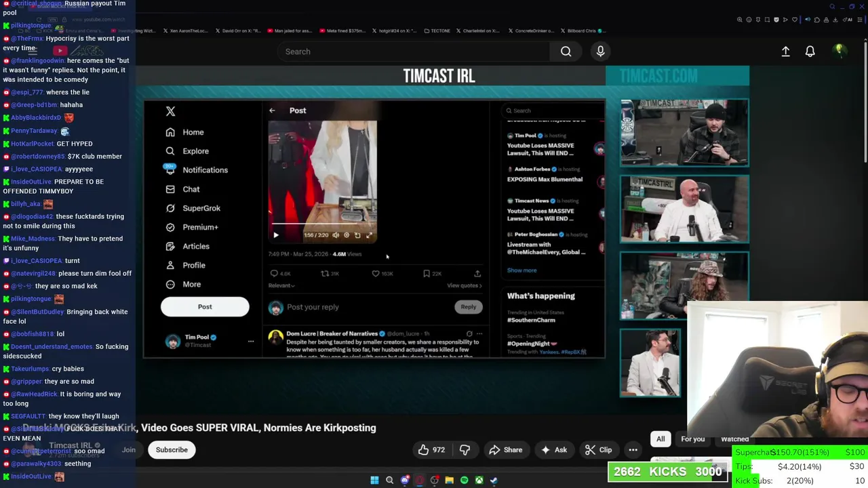This screenshot has width=868, height=488.
Task: Select the All filter chip
Action: [660, 439]
